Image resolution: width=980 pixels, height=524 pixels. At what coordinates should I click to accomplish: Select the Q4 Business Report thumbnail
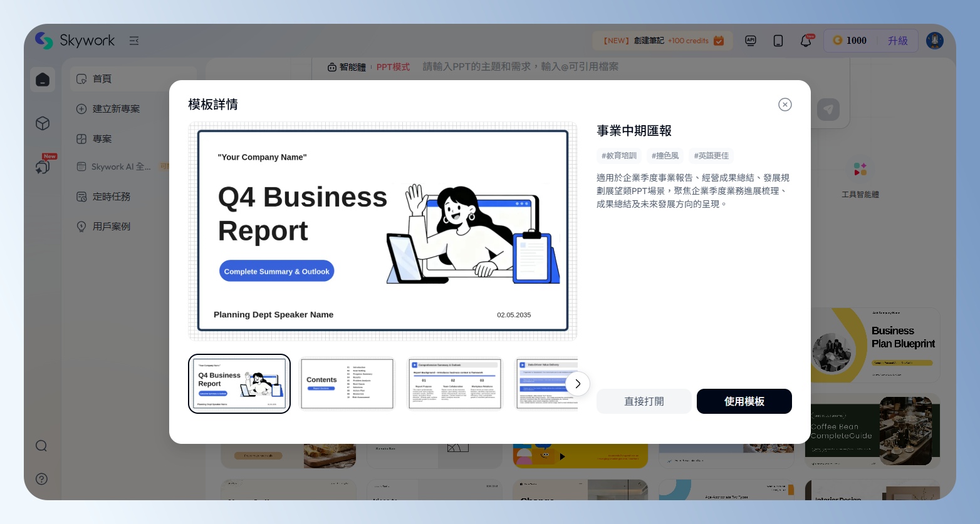pyautogui.click(x=239, y=384)
